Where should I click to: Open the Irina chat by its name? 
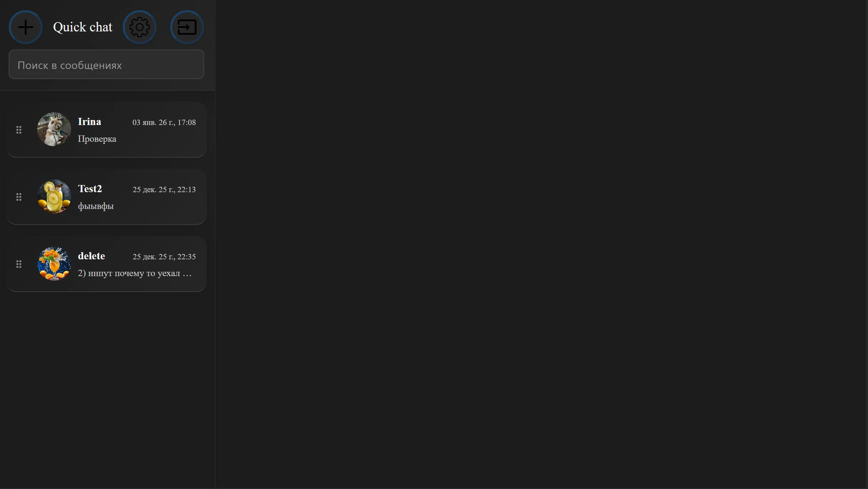point(90,122)
